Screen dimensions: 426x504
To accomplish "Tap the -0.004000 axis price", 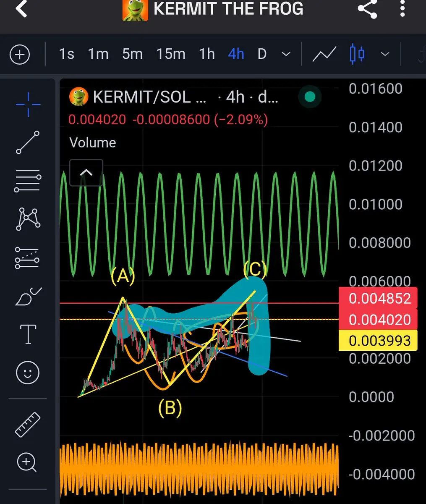I will pyautogui.click(x=382, y=474).
